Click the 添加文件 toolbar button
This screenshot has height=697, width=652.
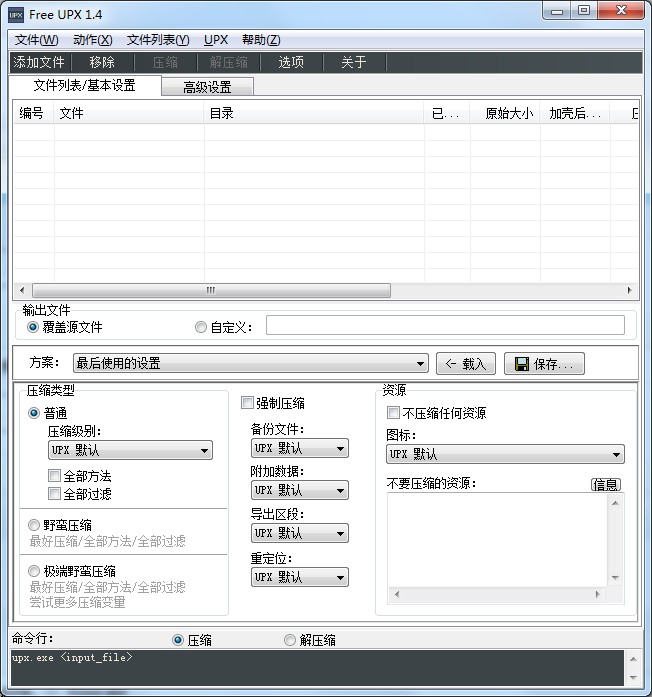(x=39, y=62)
